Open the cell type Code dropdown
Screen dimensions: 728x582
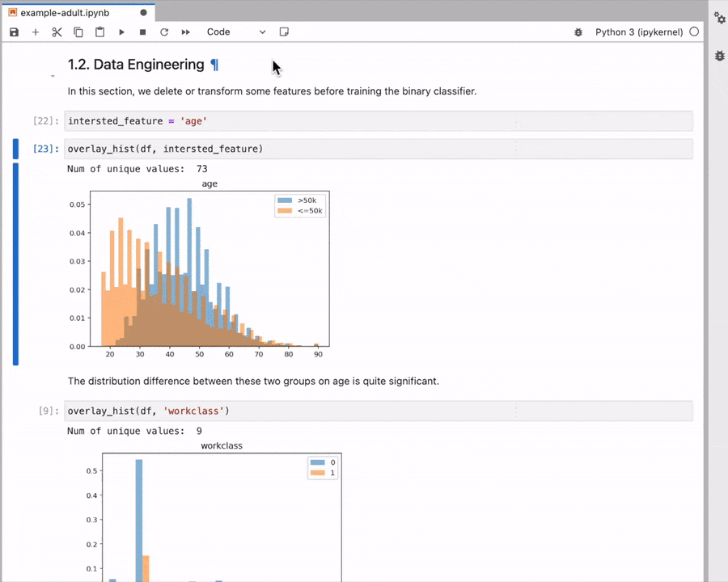click(236, 32)
